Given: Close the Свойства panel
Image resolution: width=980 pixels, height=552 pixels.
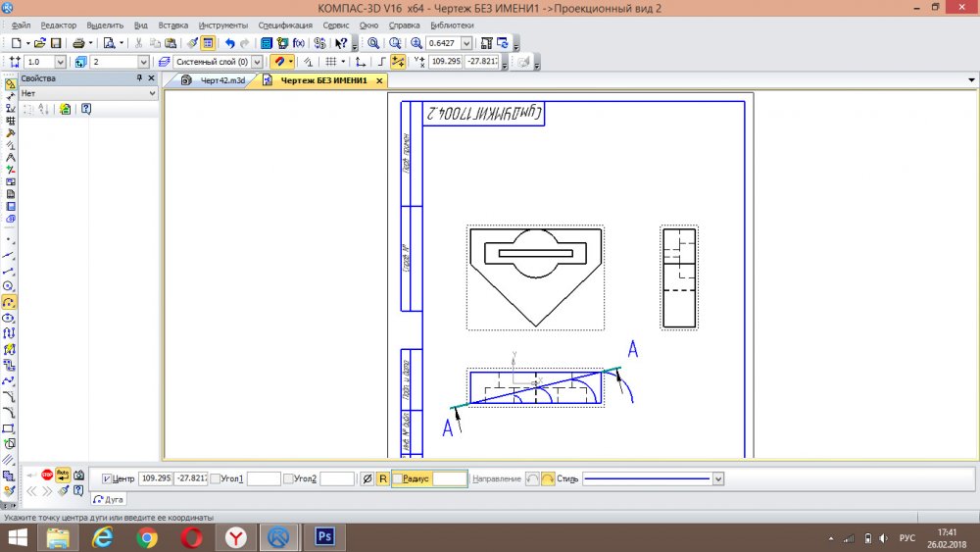Looking at the screenshot, I should (x=151, y=78).
